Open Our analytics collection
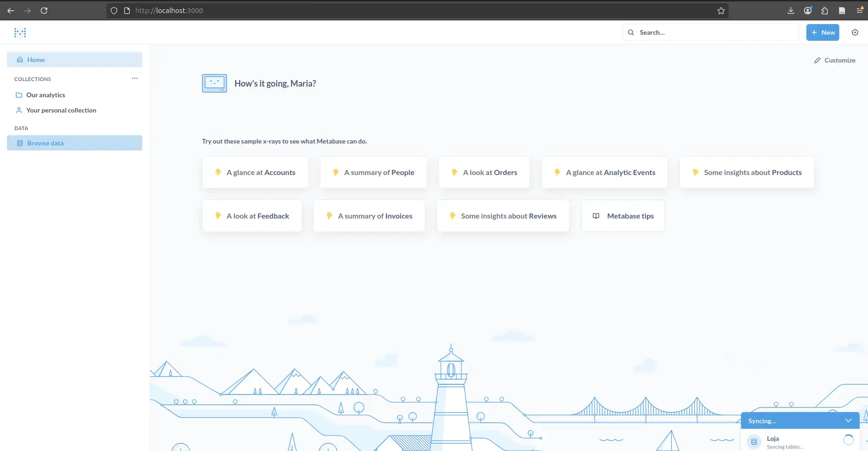Image resolution: width=868 pixels, height=451 pixels. pyautogui.click(x=75, y=95)
